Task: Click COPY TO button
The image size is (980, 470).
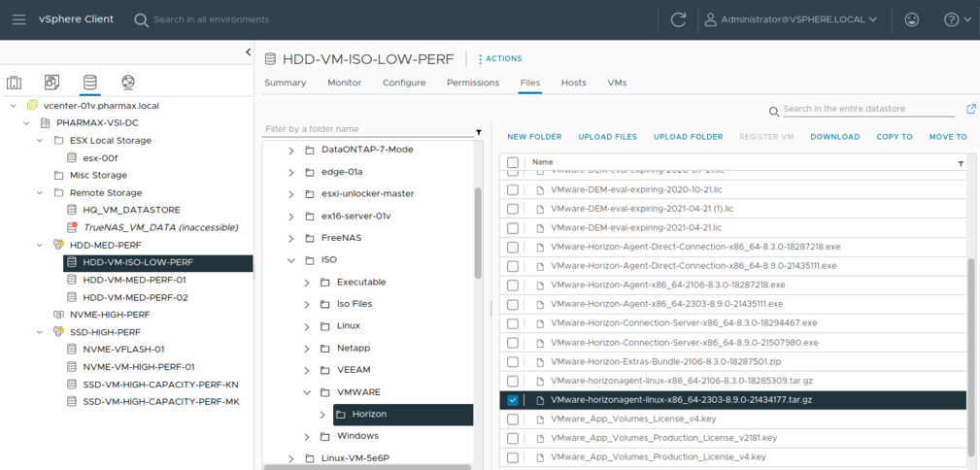Action: (x=895, y=137)
